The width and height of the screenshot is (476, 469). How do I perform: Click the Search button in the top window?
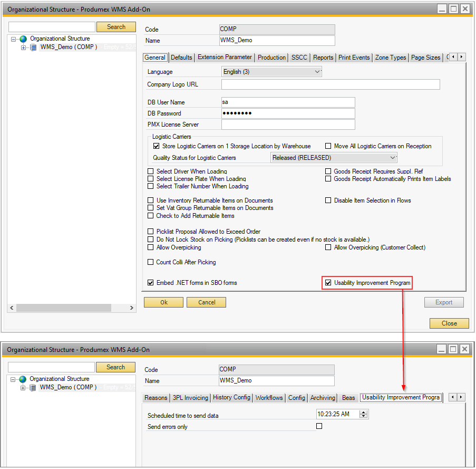[116, 27]
